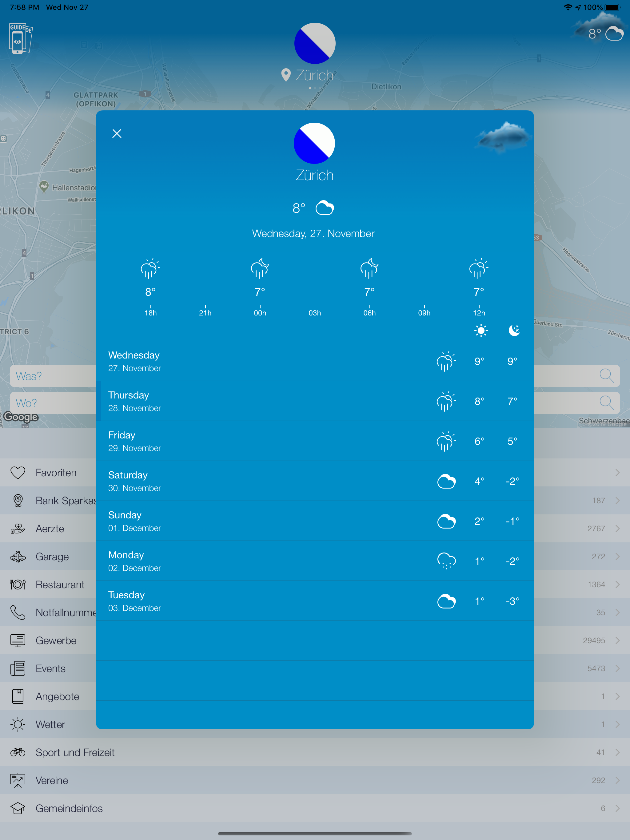The image size is (630, 840).
Task: Expand the Gemeindeinfos category chevron
Action: coord(617,808)
